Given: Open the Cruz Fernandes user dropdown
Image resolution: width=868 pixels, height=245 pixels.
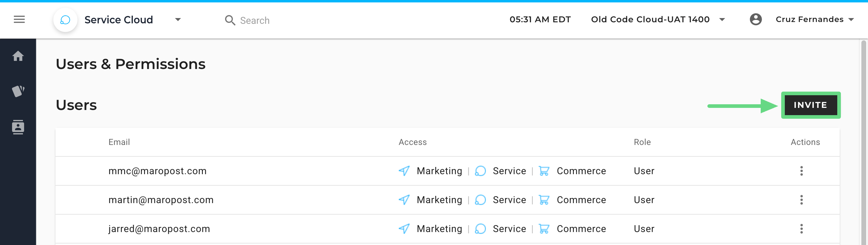Looking at the screenshot, I should [851, 20].
